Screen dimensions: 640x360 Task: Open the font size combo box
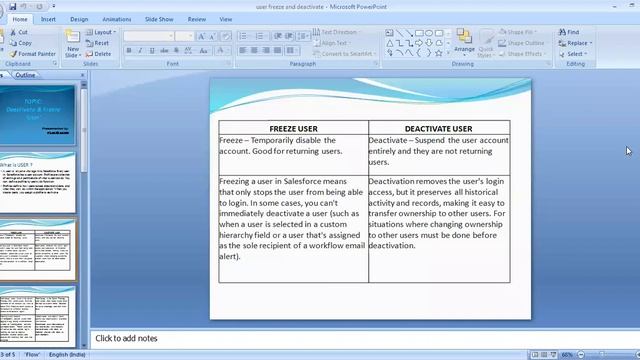(184, 36)
